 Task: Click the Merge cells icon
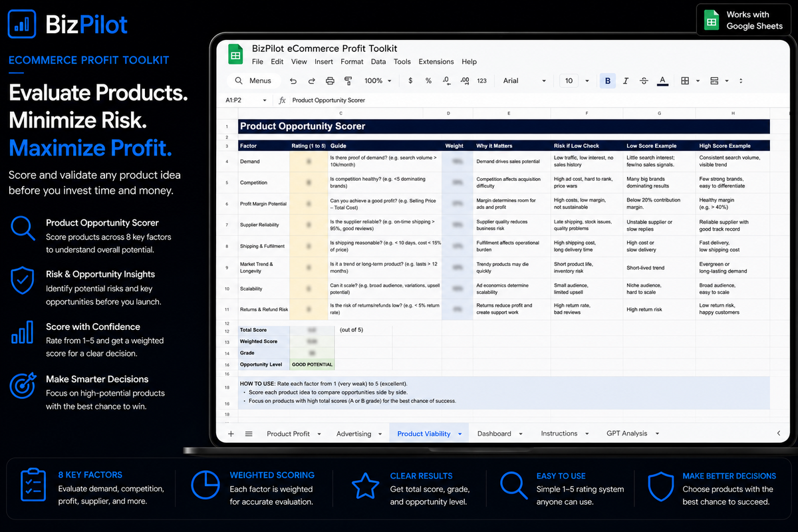(714, 81)
